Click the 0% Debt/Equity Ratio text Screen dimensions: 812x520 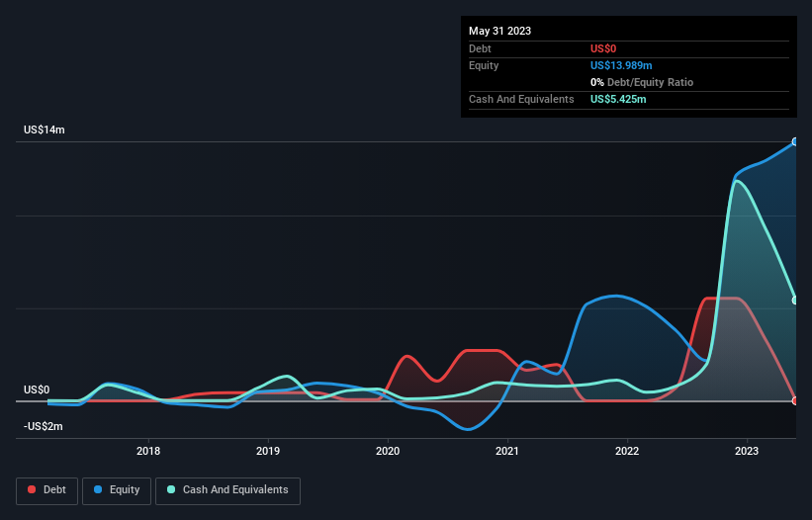click(642, 82)
